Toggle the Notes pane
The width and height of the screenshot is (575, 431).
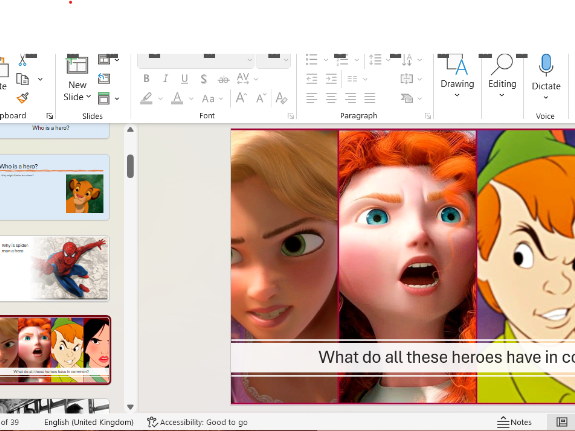[x=514, y=422]
